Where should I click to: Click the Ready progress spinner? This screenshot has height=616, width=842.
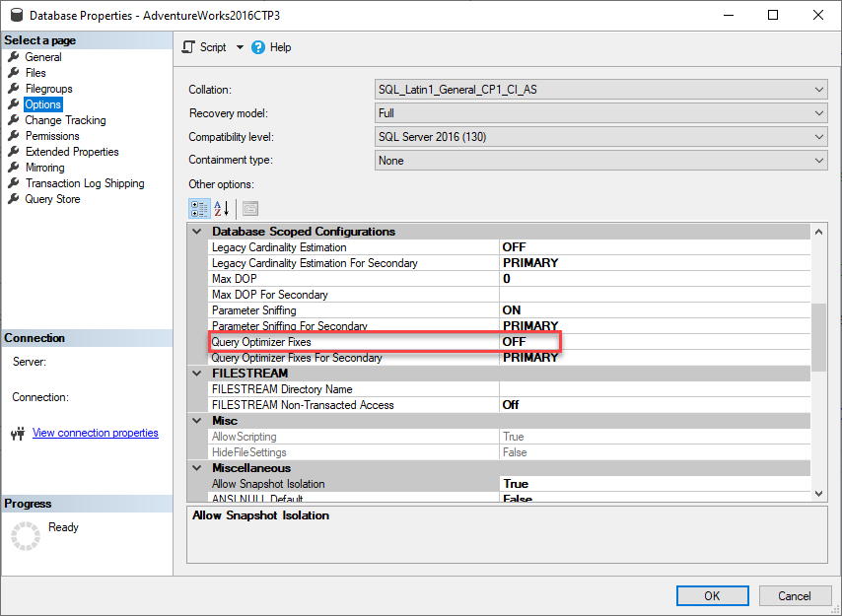click(26, 535)
